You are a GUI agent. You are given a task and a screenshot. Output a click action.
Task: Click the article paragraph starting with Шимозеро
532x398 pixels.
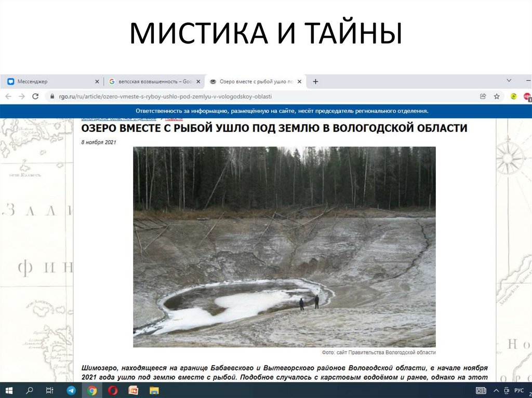point(284,373)
